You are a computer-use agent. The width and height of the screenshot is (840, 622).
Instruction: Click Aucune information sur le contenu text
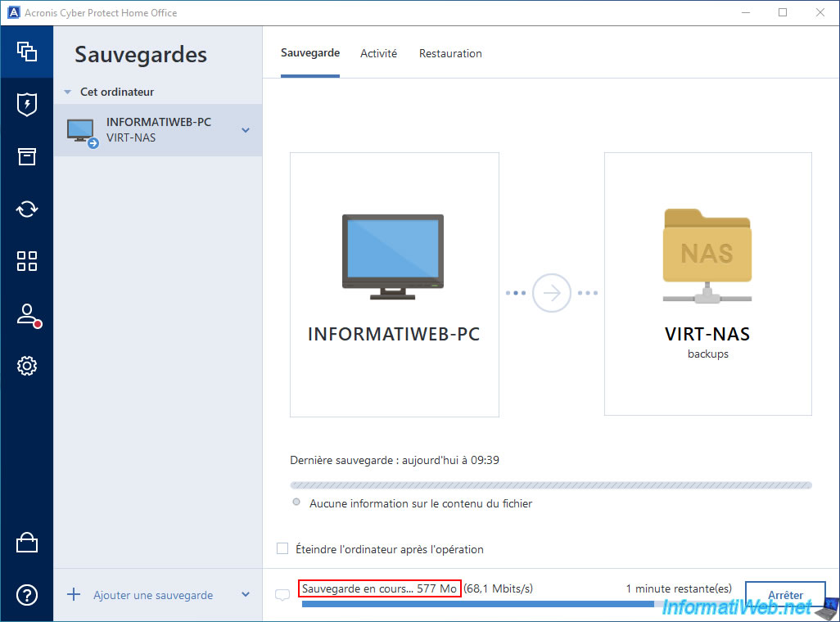coord(421,503)
